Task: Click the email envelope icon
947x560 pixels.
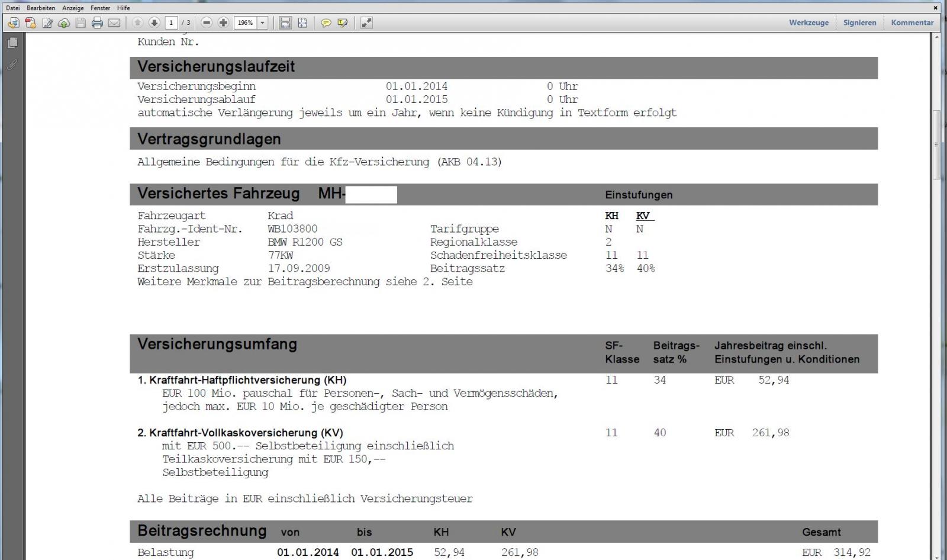Action: coord(114,23)
